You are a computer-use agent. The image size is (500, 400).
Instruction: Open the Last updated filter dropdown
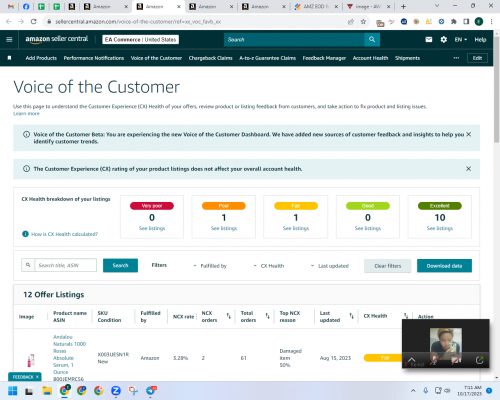click(x=330, y=266)
